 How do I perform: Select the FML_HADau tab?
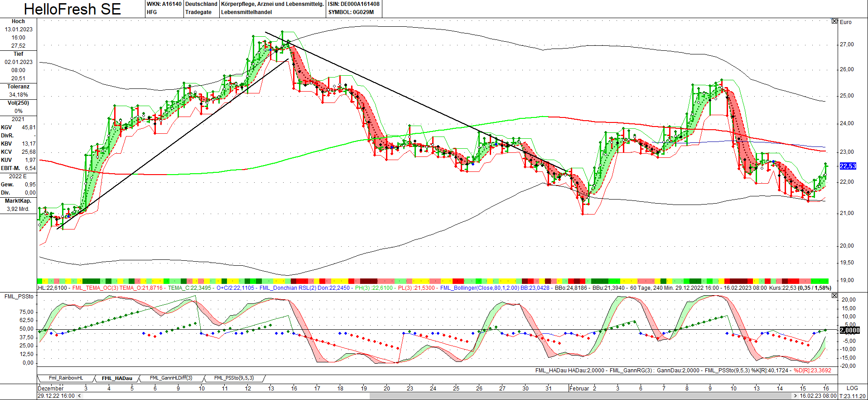tap(117, 378)
